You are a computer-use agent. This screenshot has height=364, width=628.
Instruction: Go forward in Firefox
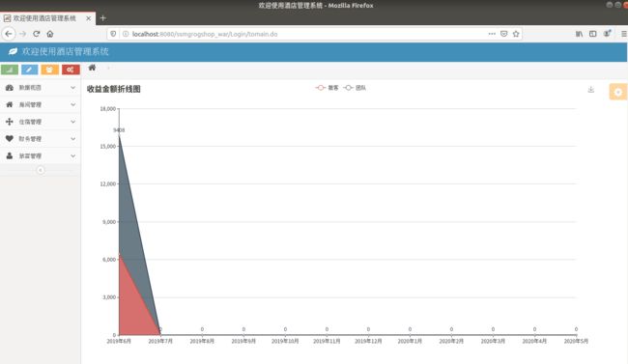pyautogui.click(x=23, y=34)
